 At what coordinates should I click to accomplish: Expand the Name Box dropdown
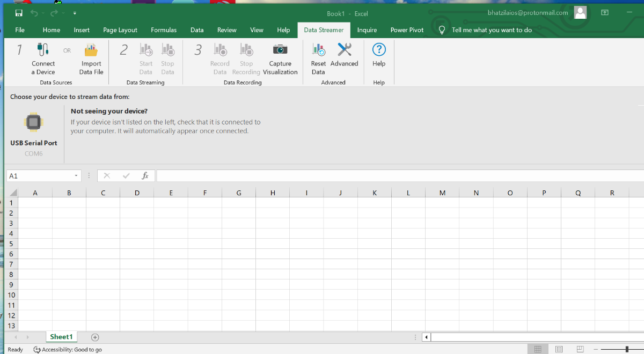coord(76,175)
